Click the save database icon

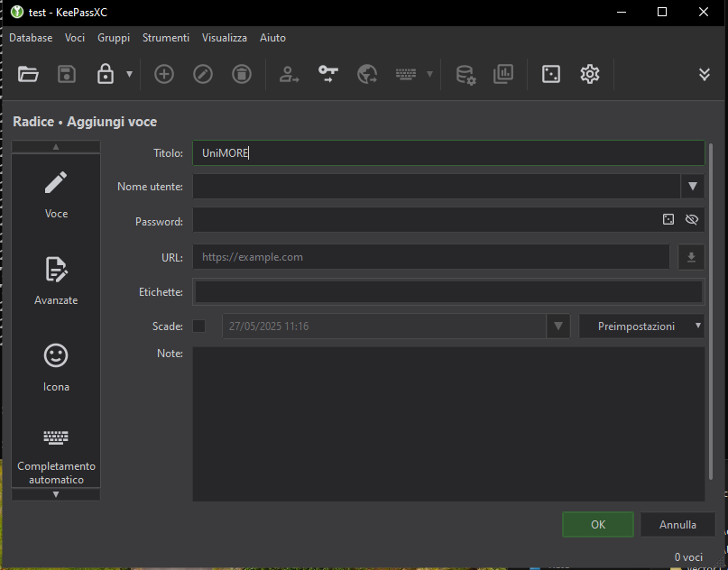[x=67, y=75]
